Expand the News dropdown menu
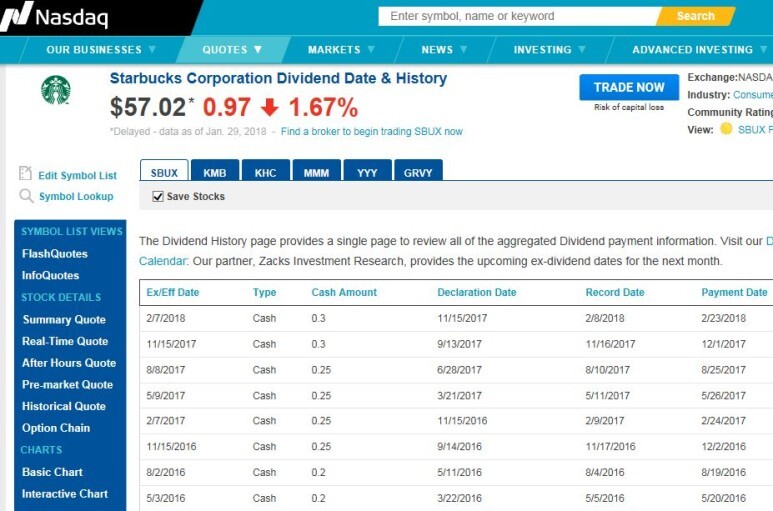This screenshot has height=511, width=773. tap(444, 50)
